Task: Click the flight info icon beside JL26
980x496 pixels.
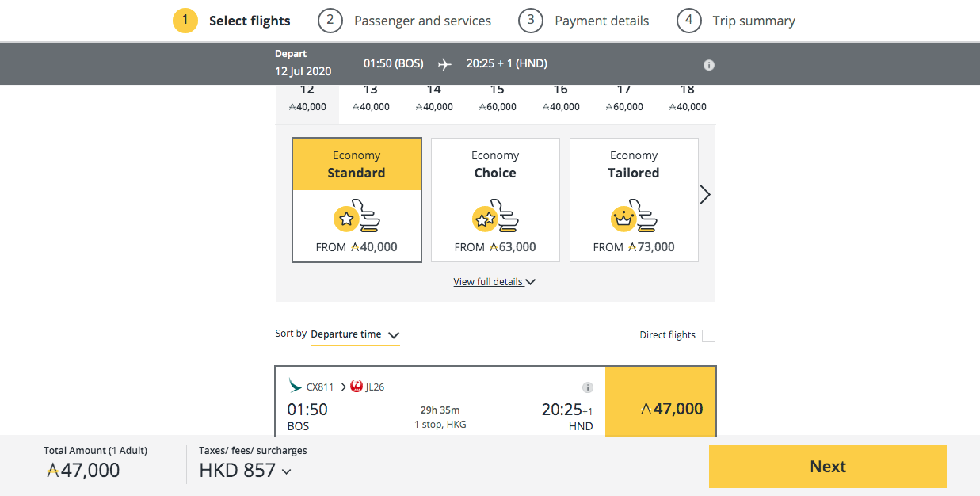Action: [x=588, y=387]
